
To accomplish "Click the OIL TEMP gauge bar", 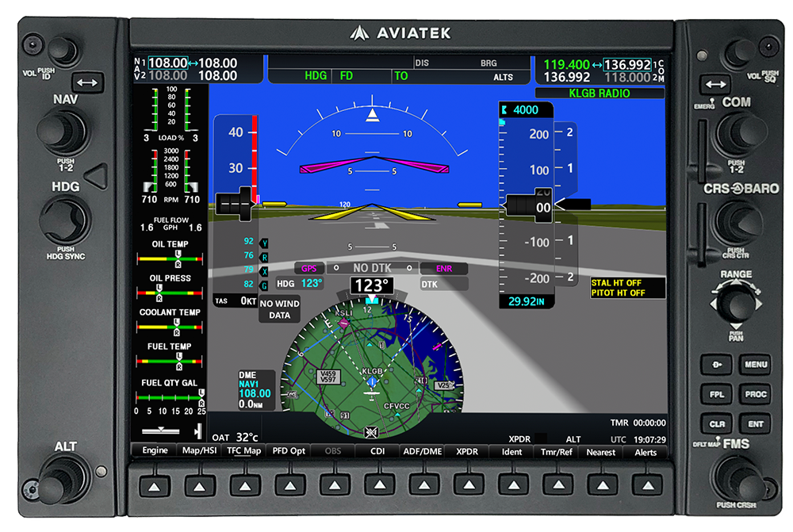I will 170,258.
